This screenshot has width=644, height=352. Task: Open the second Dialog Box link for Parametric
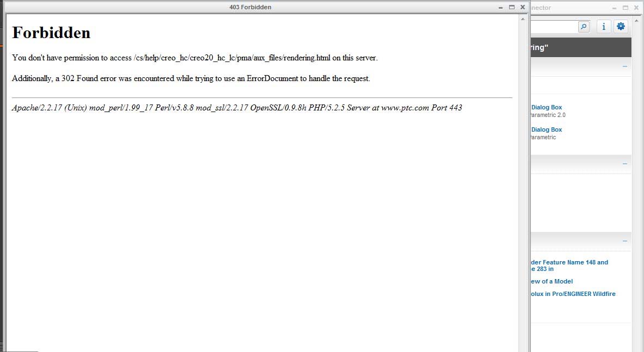[x=547, y=129]
